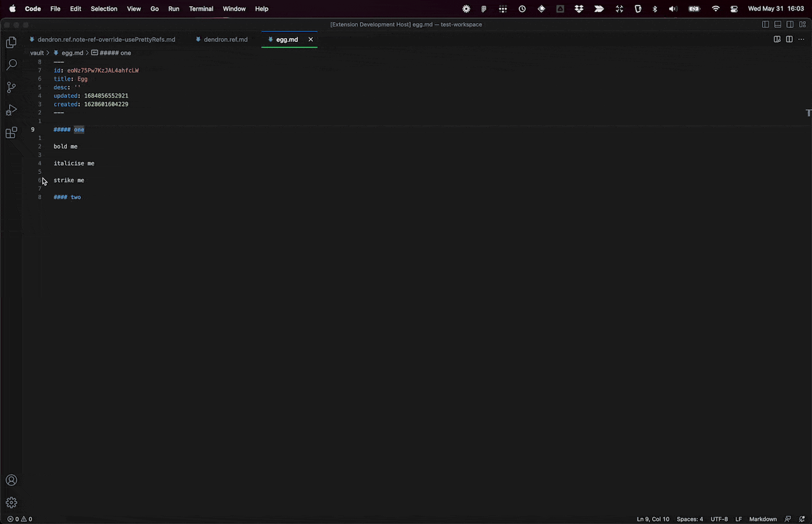Click 'Markdown' language mode in status bar
This screenshot has width=812, height=524.
tap(762, 519)
